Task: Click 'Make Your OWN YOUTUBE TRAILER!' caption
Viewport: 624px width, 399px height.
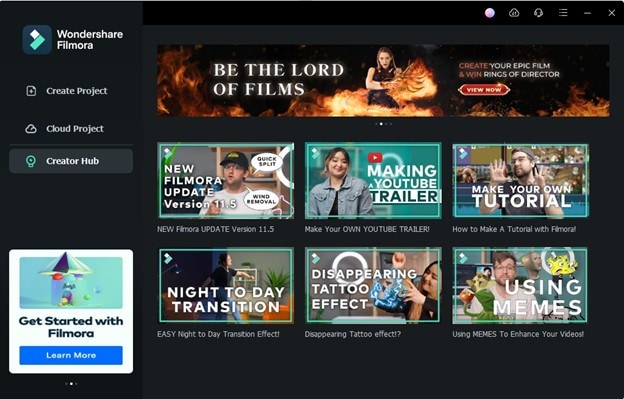Action: (367, 229)
